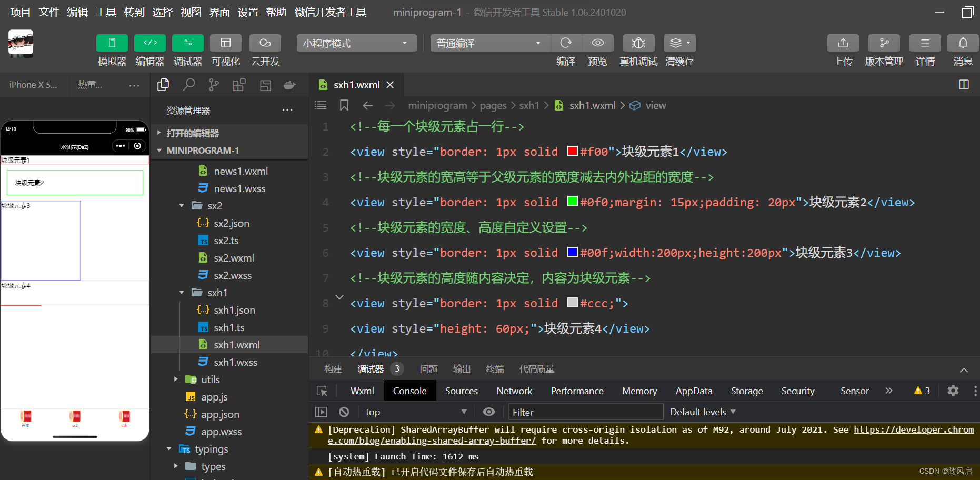
Task: Fold the view block on line 8
Action: [339, 297]
